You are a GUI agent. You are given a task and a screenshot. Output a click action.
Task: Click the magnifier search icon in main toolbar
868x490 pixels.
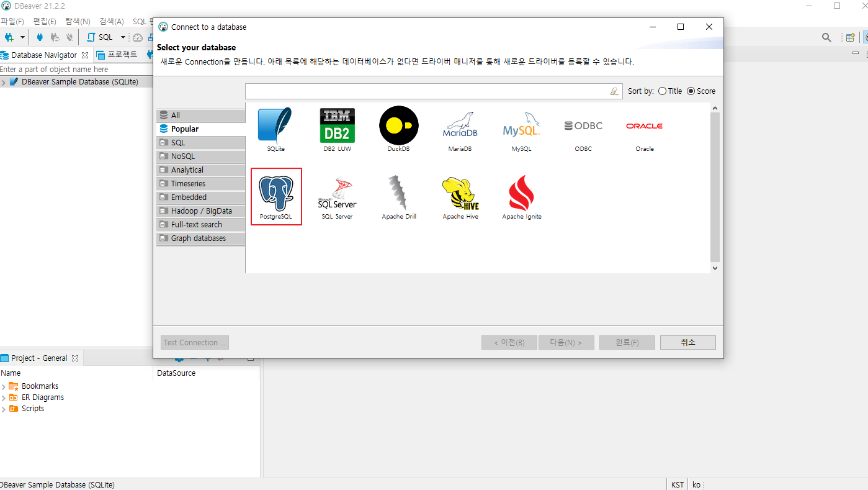pos(826,37)
